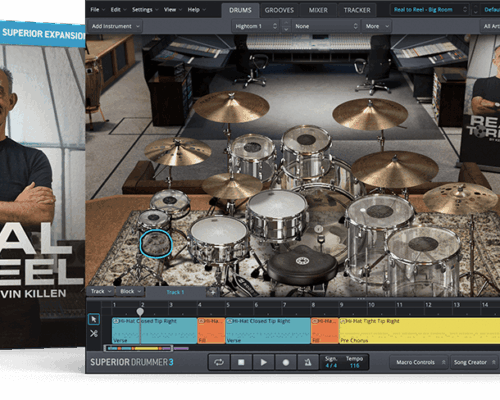500x400 pixels.
Task: Click the ride cymbal on the right
Action: [395, 169]
